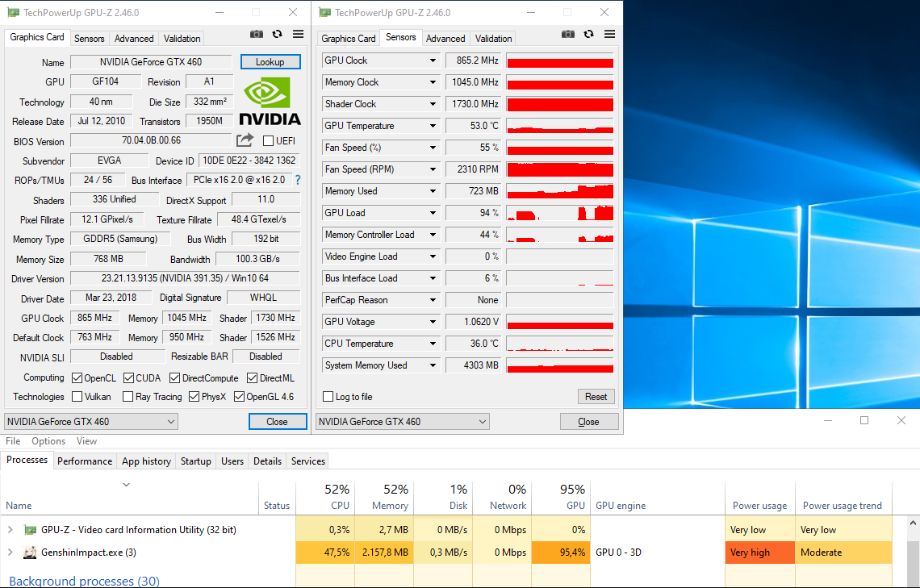Click Bus Interface question mark help
920x588 pixels.
tap(298, 180)
